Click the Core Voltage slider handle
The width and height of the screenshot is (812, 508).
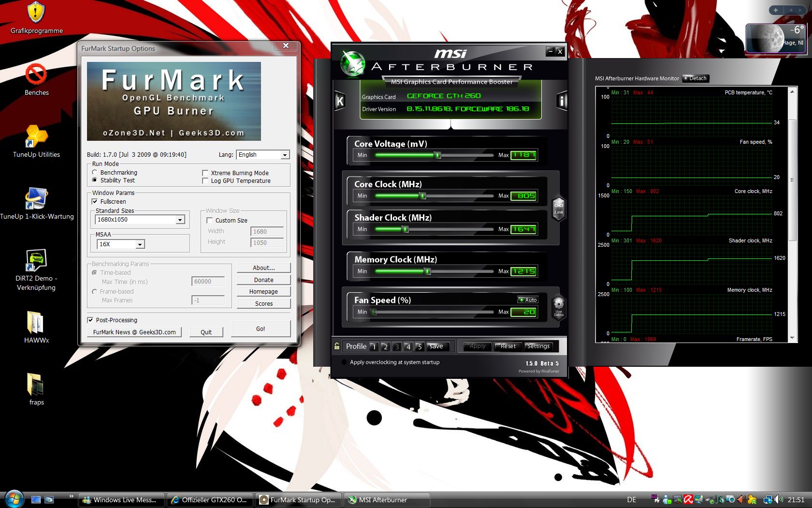(438, 155)
